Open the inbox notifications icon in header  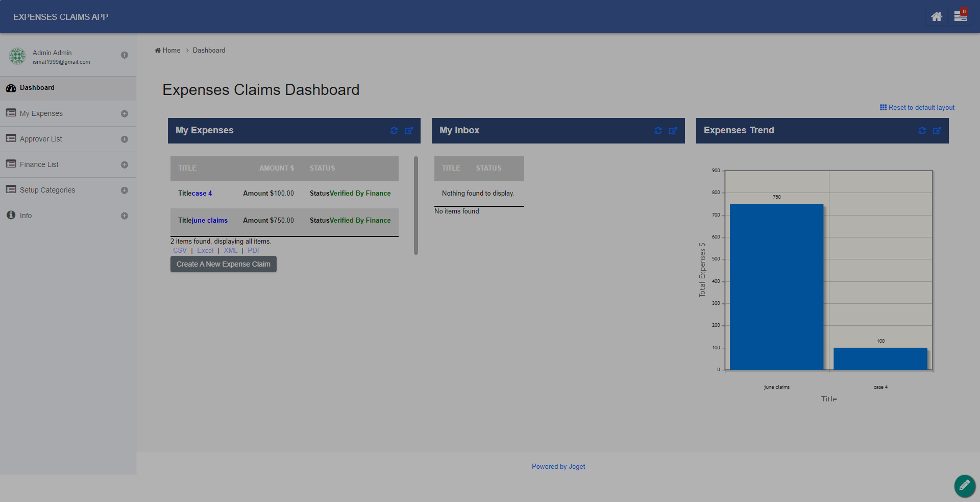960,17
